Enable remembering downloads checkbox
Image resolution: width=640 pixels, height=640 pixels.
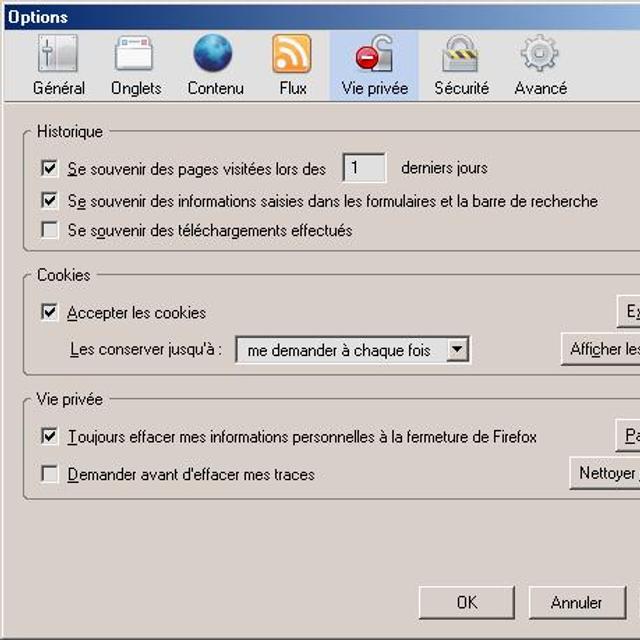coord(49,230)
